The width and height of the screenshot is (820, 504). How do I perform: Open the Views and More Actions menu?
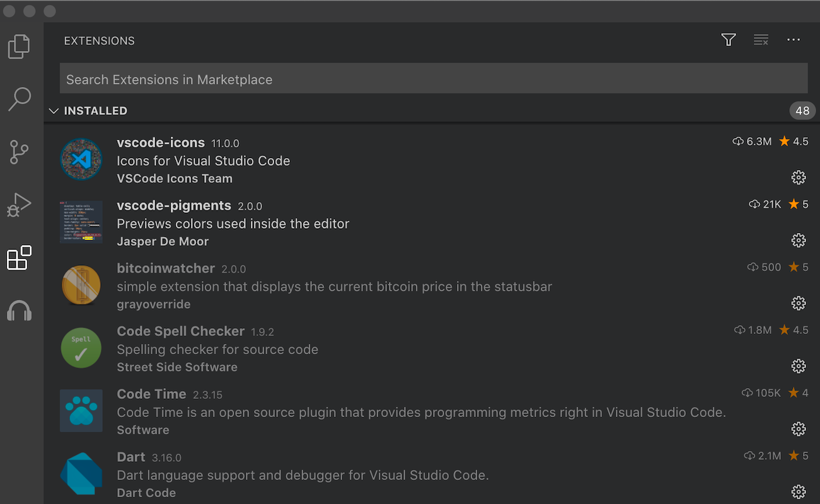(793, 40)
